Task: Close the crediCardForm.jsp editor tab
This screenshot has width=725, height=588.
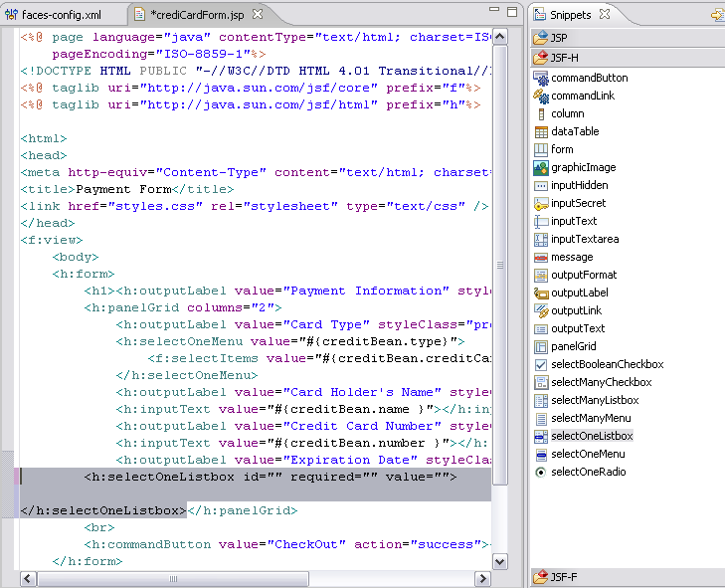Action: (x=258, y=15)
